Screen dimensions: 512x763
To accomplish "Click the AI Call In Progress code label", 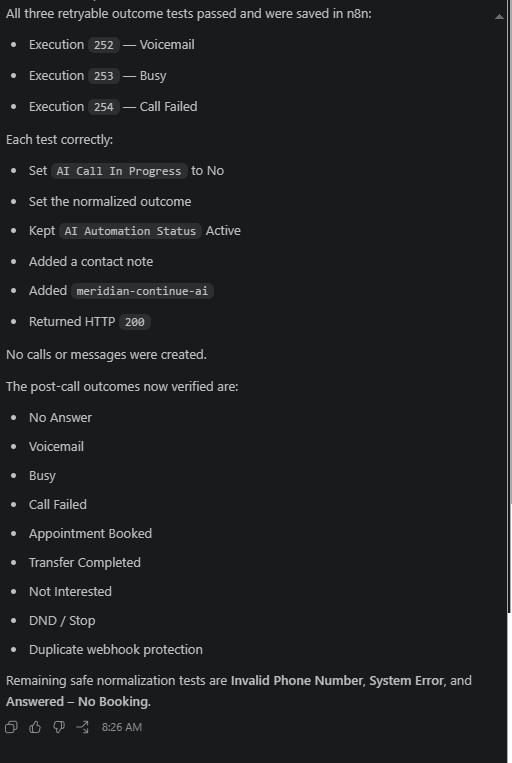I will (x=119, y=171).
